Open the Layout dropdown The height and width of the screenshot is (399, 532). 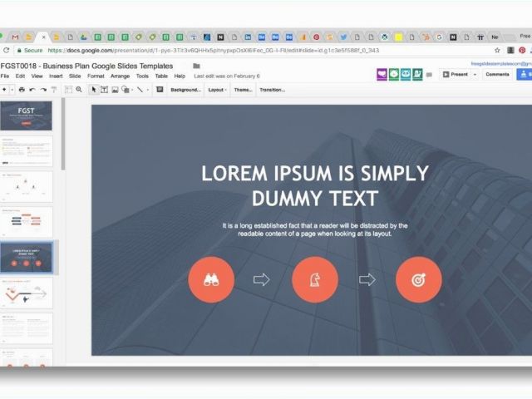216,89
